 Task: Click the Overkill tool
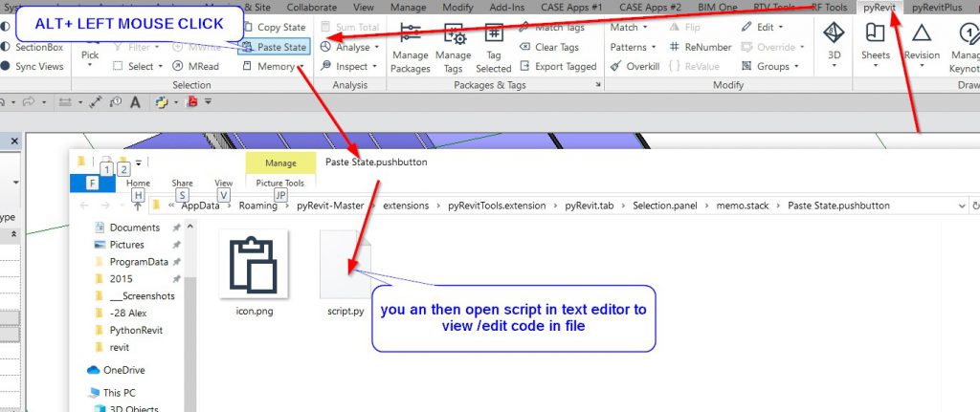633,67
